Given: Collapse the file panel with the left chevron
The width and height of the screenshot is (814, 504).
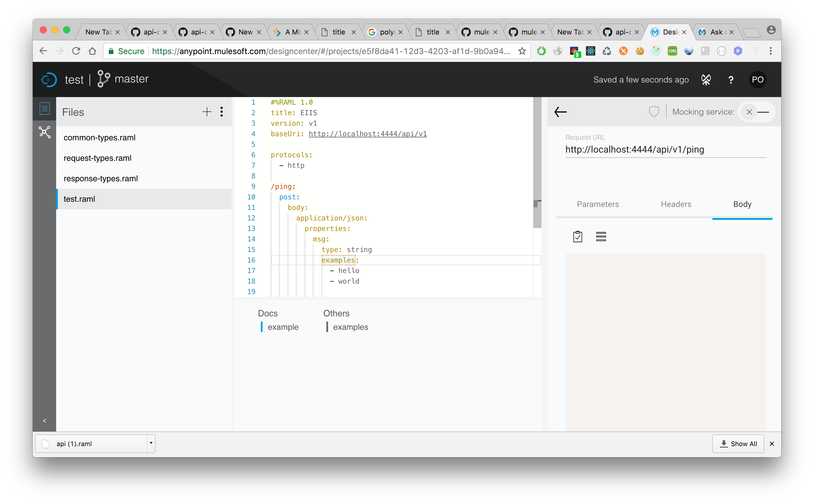Looking at the screenshot, I should [x=44, y=420].
